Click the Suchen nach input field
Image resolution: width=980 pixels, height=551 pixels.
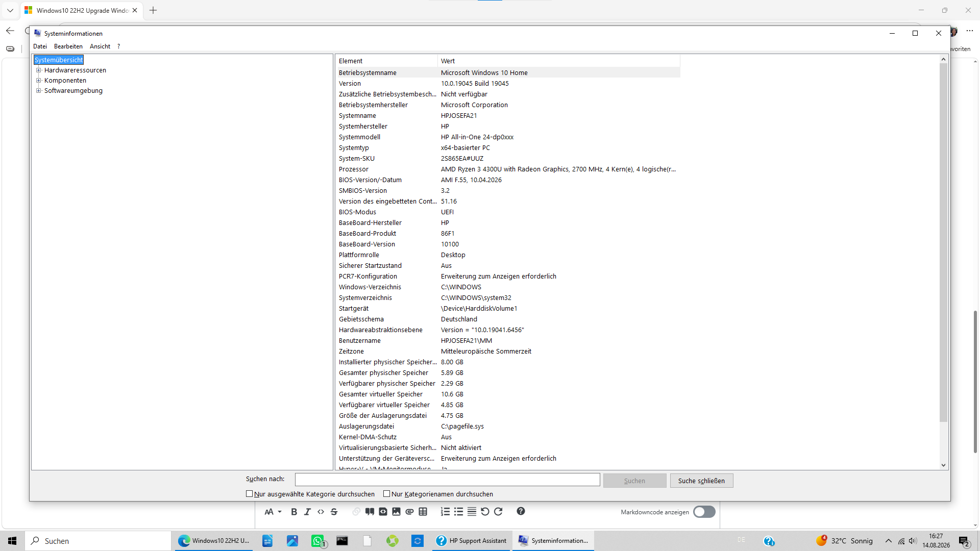[x=447, y=480]
